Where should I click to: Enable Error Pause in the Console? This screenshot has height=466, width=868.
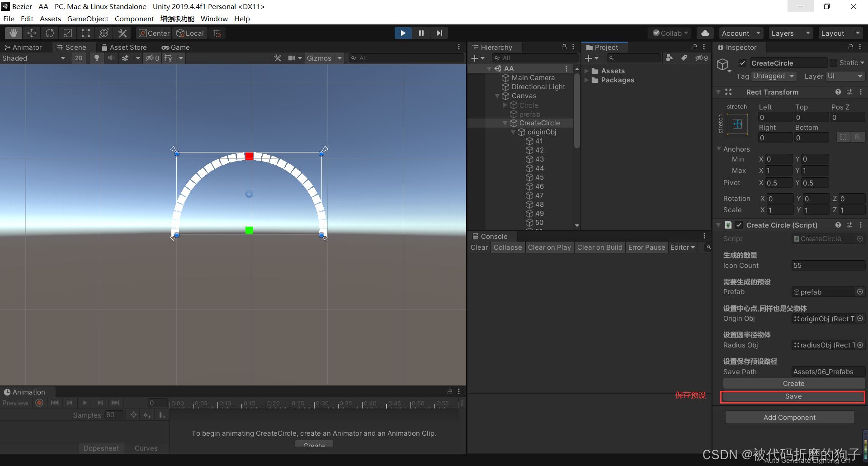[646, 247]
